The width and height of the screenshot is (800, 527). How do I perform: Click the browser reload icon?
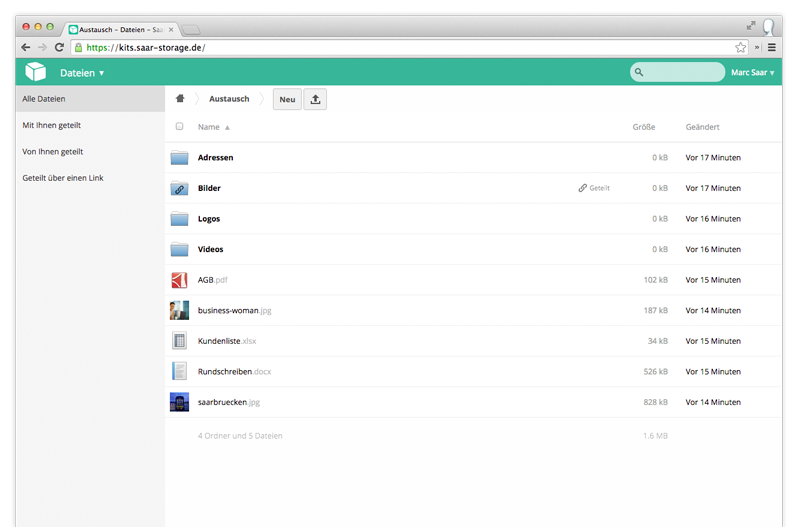(59, 47)
